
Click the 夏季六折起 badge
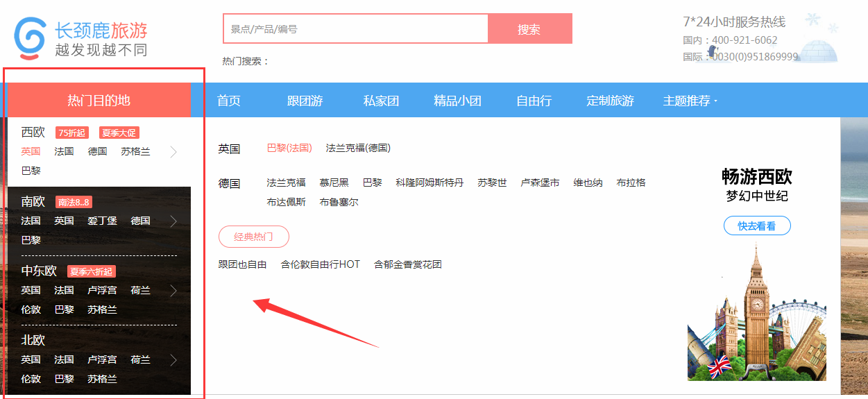click(92, 272)
